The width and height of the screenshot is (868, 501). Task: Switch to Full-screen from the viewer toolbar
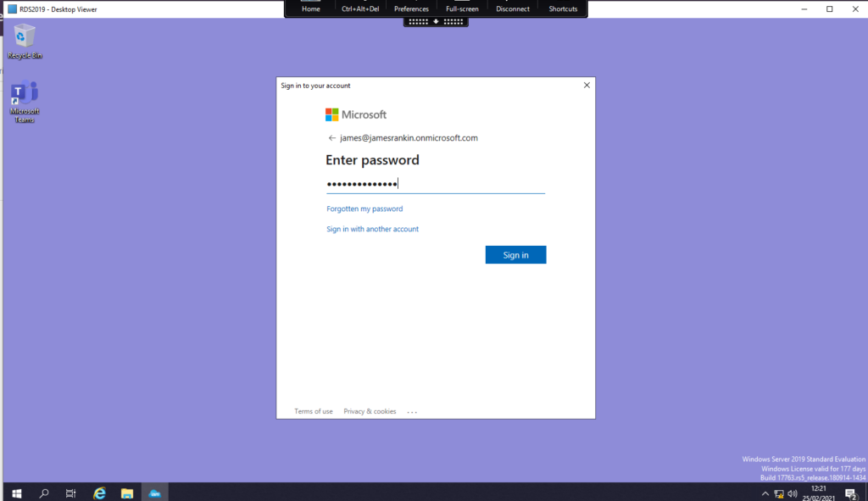pyautogui.click(x=462, y=8)
